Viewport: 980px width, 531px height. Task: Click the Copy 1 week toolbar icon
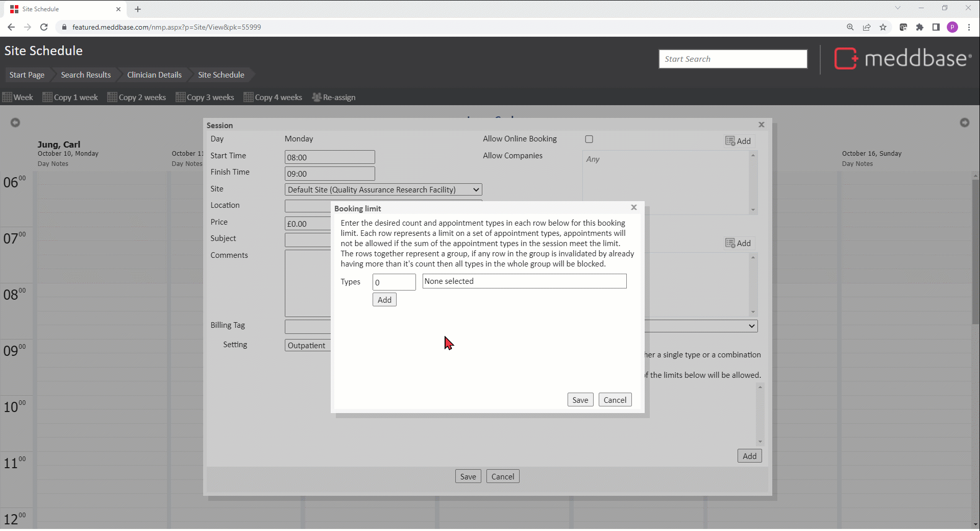pos(47,97)
